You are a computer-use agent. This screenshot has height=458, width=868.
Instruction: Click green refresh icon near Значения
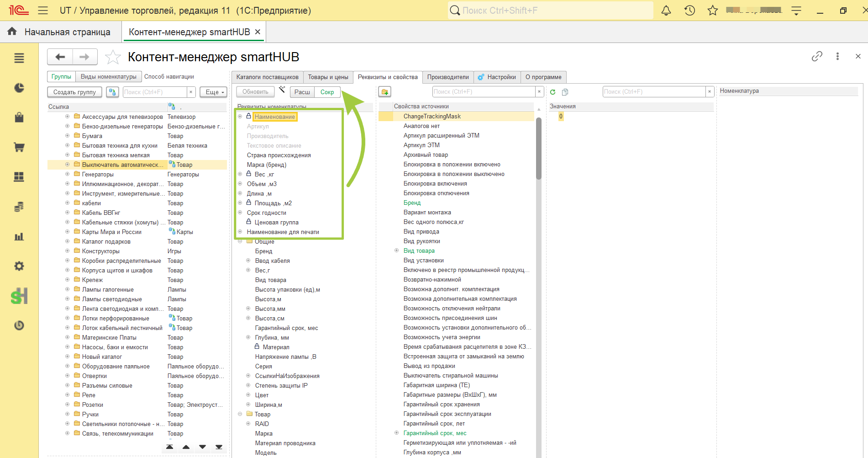coord(552,92)
